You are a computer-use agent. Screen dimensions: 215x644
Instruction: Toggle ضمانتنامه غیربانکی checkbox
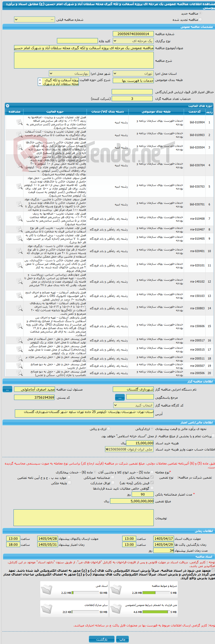pyautogui.click(x=113, y=477)
